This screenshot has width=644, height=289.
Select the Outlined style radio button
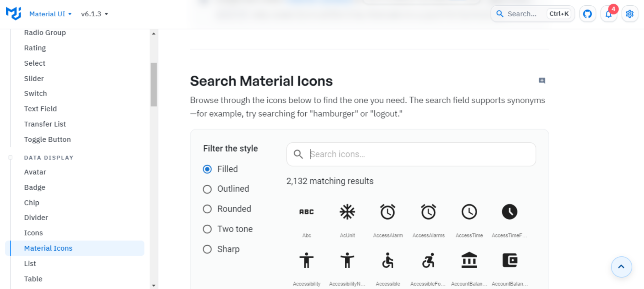click(207, 189)
